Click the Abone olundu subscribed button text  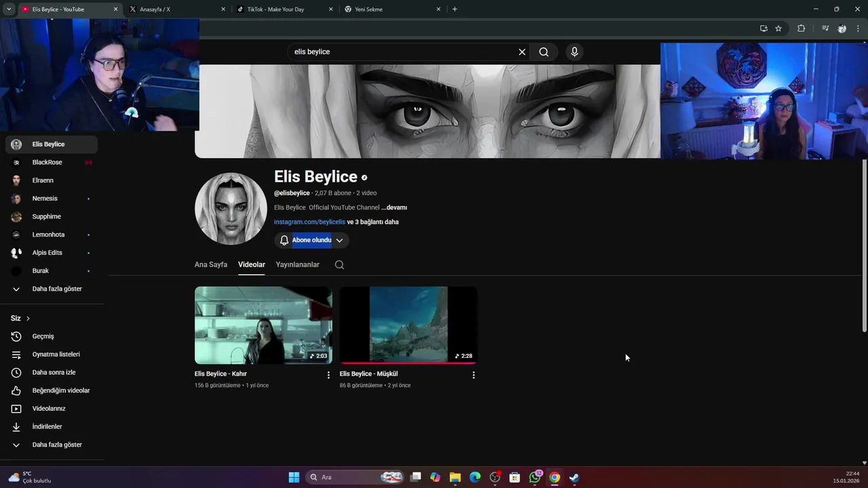pyautogui.click(x=312, y=240)
